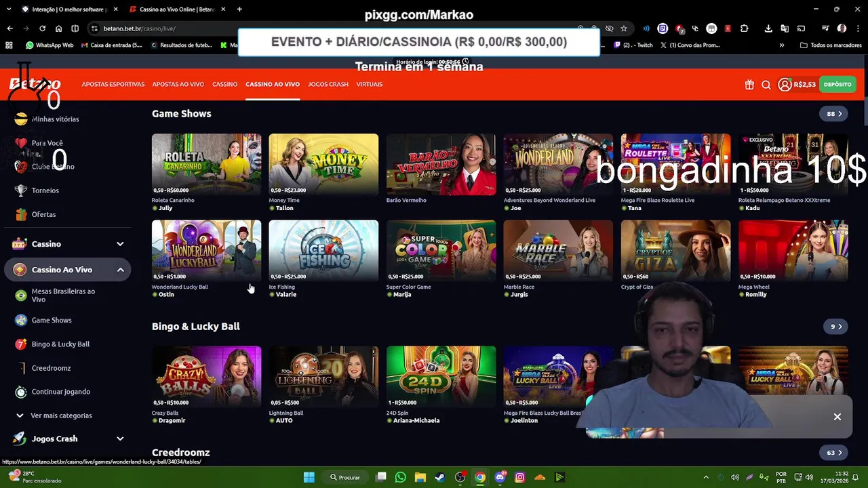
Task: Click the Continuar jogando clock icon
Action: coord(21,392)
